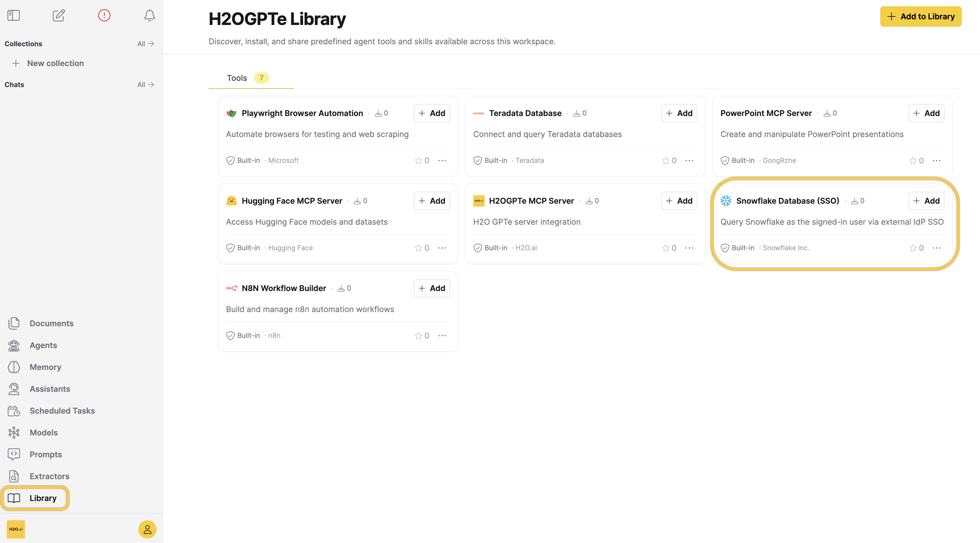Star the PowerPoint MCP Server tool
Screen dimensions: 980x543
click(913, 161)
